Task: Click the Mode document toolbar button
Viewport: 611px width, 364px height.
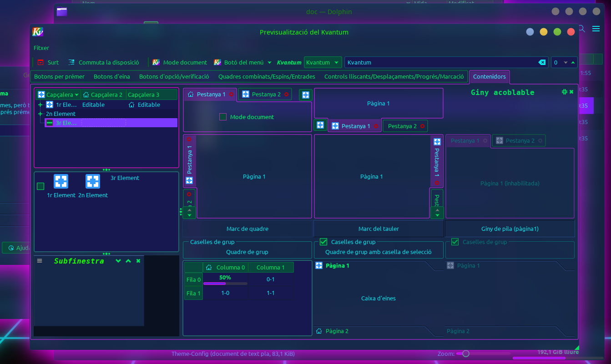Action: [180, 62]
